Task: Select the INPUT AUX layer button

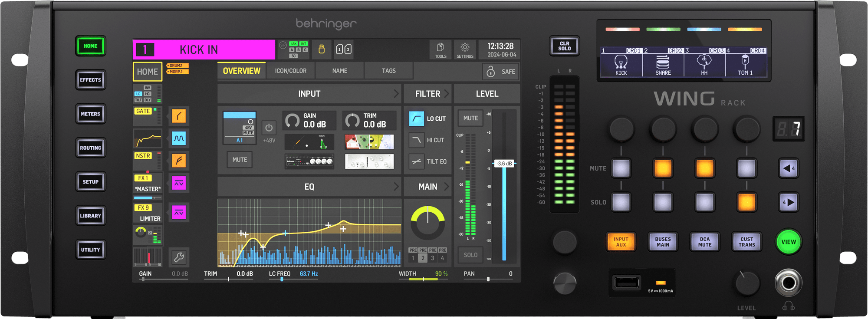Action: [x=621, y=242]
